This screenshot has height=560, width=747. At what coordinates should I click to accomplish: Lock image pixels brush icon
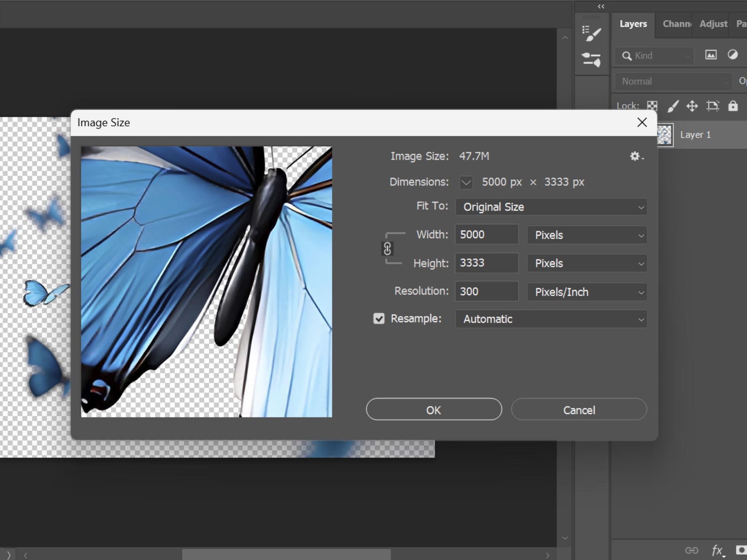coord(673,106)
